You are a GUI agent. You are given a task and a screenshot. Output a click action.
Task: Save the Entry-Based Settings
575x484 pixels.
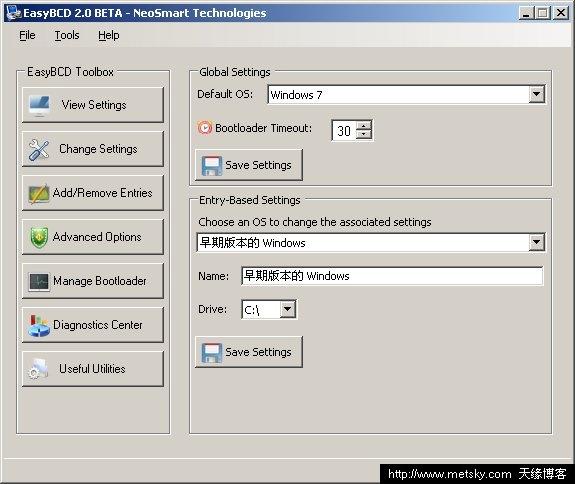(x=249, y=352)
